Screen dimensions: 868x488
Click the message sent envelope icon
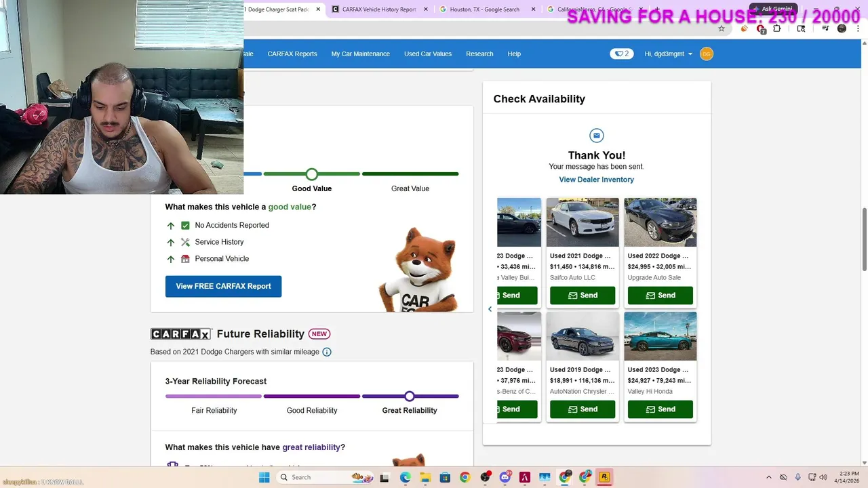tap(596, 136)
